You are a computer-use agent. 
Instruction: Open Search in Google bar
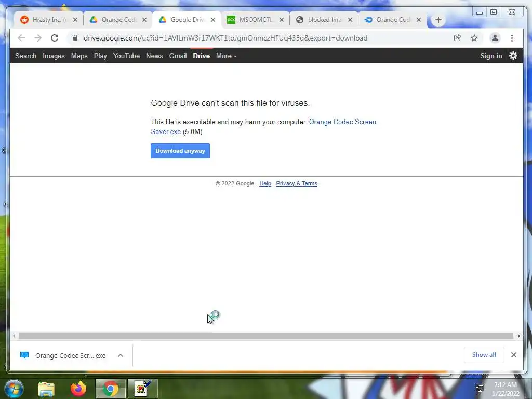[x=26, y=56]
